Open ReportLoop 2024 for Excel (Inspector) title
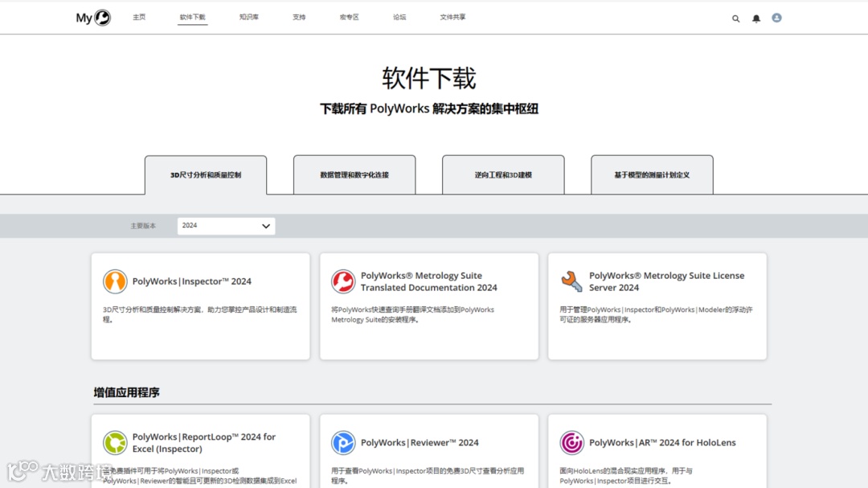868x488 pixels. [203, 443]
